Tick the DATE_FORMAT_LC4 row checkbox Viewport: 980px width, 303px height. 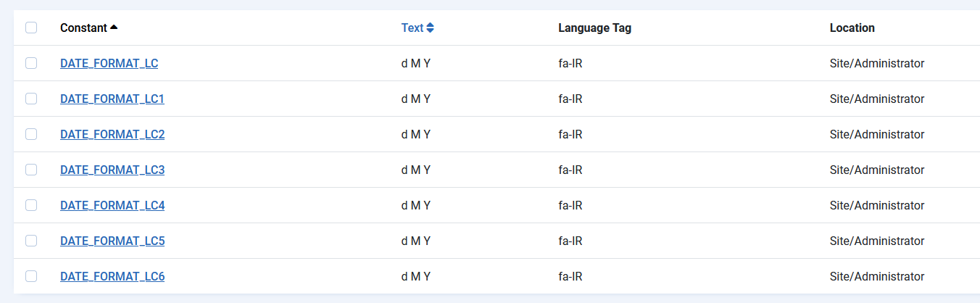tap(31, 205)
